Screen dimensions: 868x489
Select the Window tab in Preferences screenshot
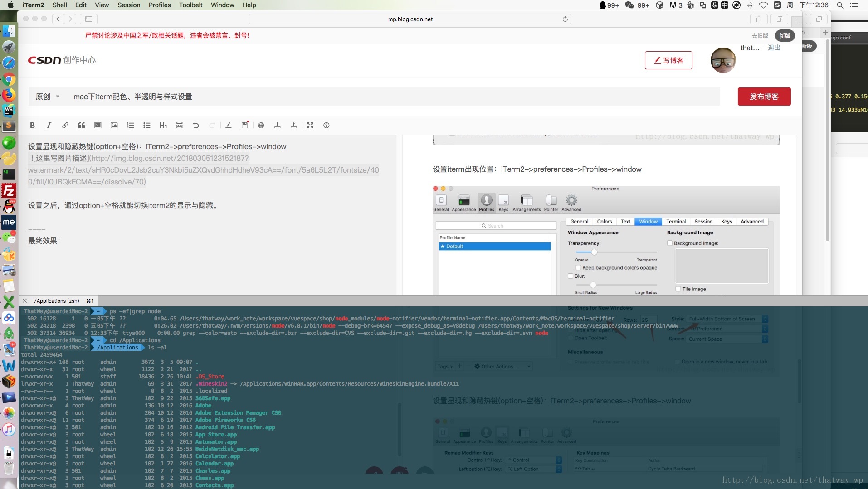648,222
